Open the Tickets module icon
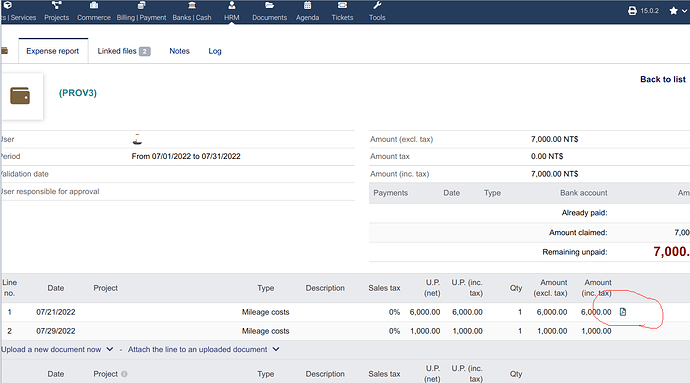This screenshot has width=690, height=383. pos(342,5)
